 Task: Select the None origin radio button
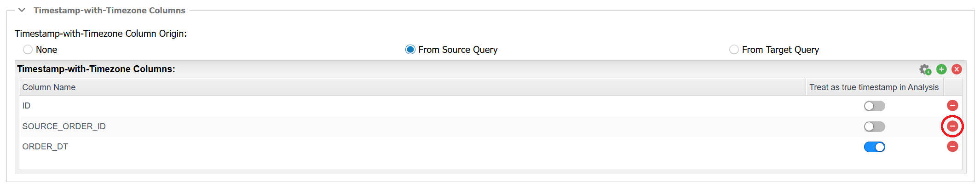[x=28, y=50]
